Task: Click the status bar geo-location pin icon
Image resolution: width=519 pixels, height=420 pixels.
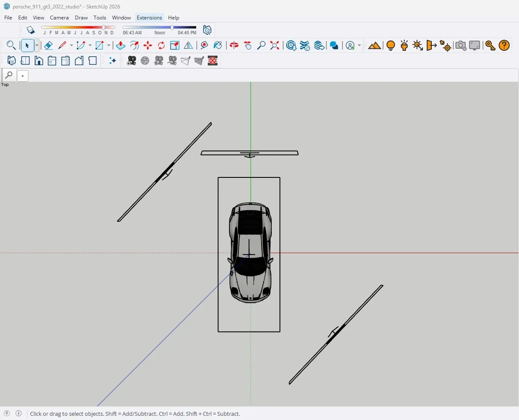Action: coord(7,413)
